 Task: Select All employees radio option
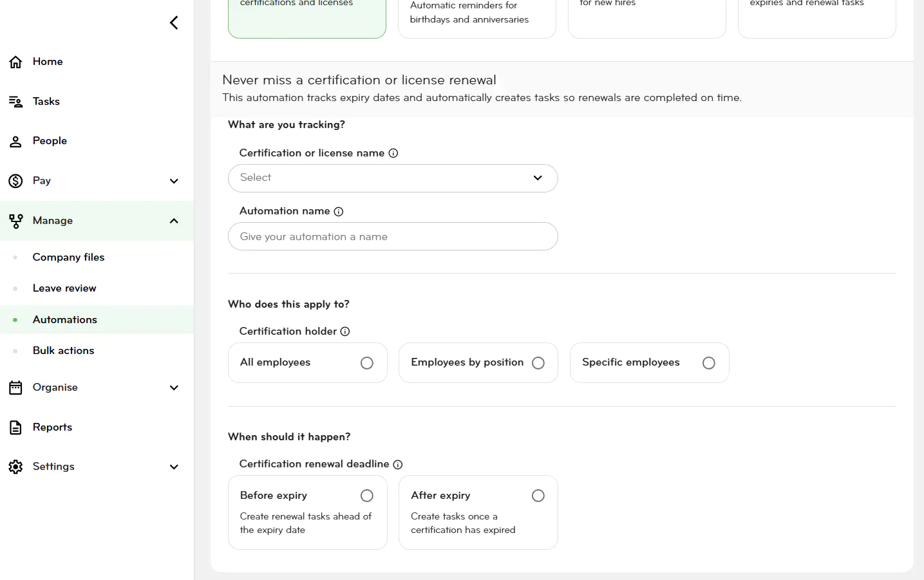tap(367, 363)
